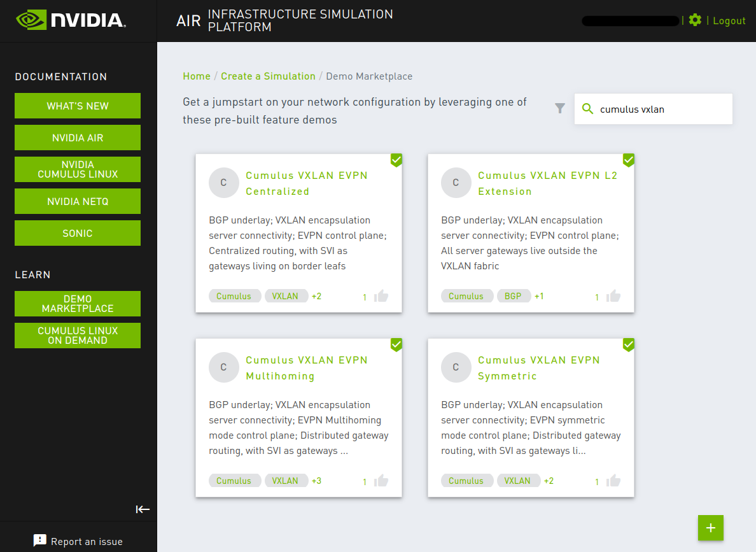Viewport: 756px width, 552px height.
Task: Expand the +2 tags on Centralized card
Action: [316, 296]
